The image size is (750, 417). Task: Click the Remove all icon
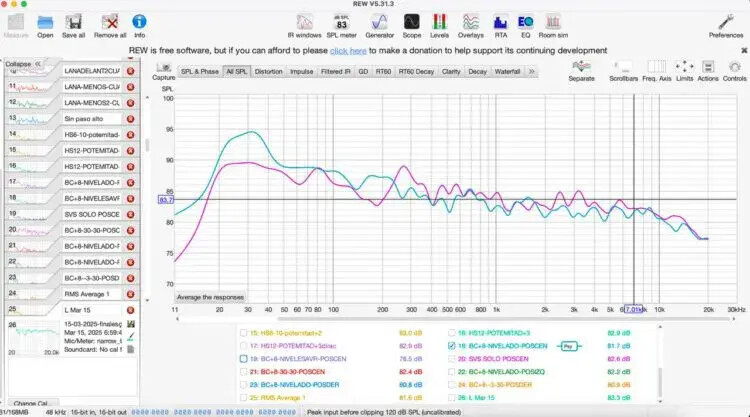(x=110, y=26)
